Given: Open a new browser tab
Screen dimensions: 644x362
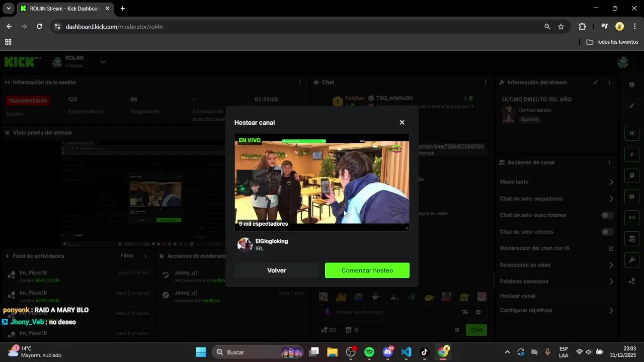Looking at the screenshot, I should pyautogui.click(x=122, y=9).
